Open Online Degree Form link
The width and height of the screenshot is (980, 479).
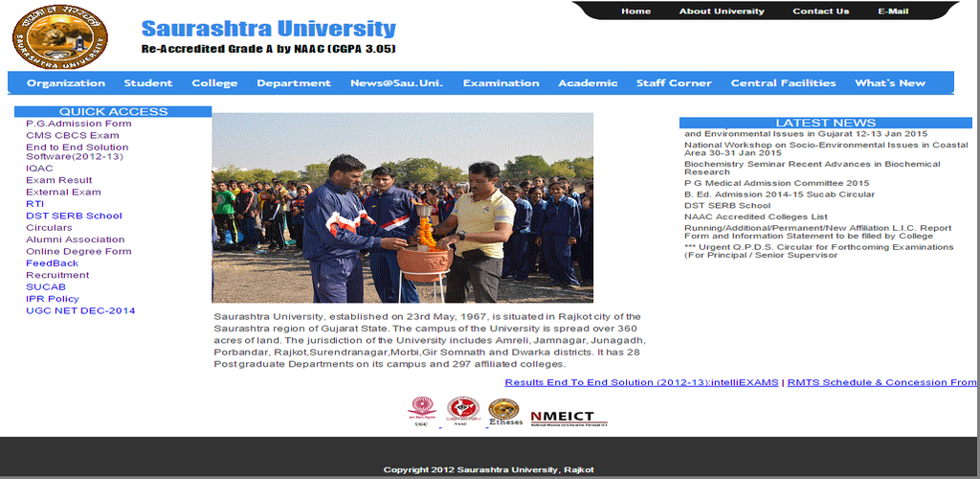78,251
